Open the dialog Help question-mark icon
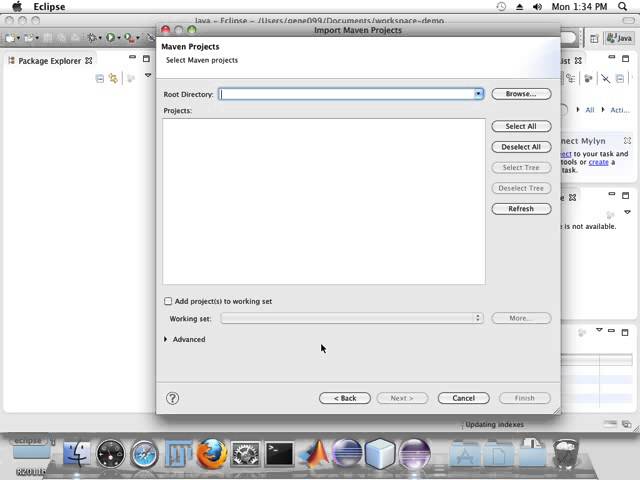 click(x=173, y=398)
